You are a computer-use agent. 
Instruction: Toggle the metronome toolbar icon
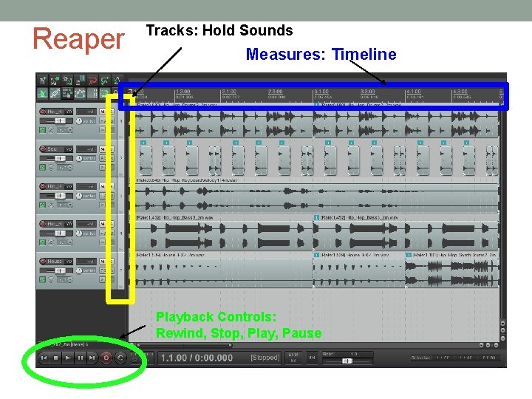[x=117, y=81]
